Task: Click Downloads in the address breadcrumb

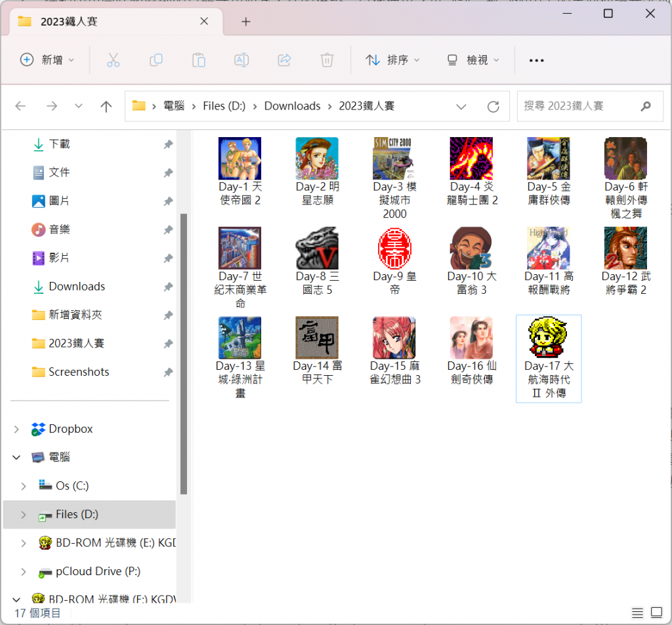Action: [292, 106]
